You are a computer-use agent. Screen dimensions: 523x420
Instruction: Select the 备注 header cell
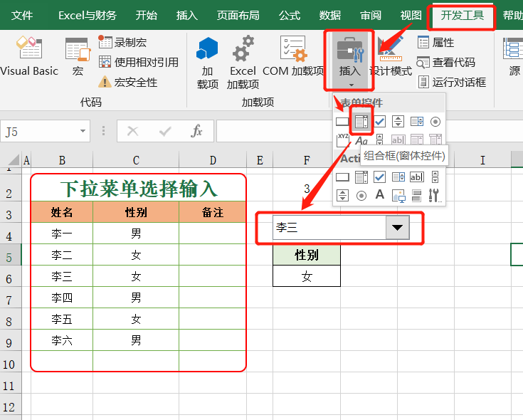212,212
